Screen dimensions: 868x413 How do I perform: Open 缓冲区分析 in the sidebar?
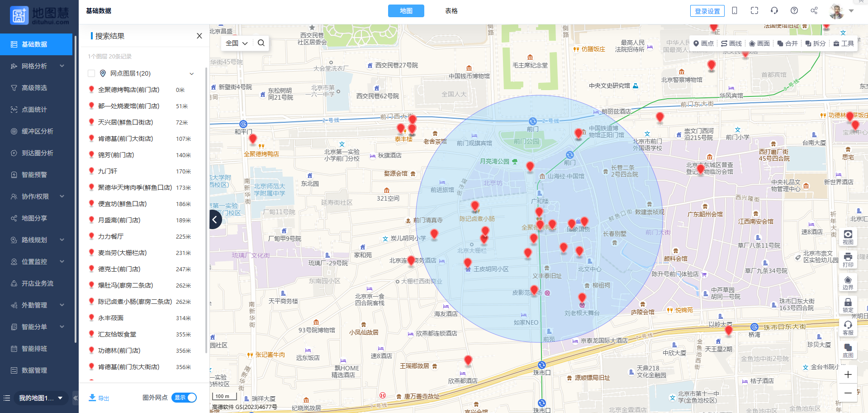(x=38, y=131)
